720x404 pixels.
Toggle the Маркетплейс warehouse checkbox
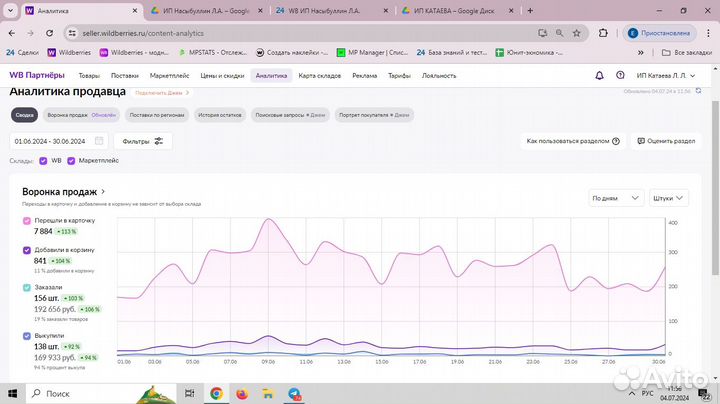pyautogui.click(x=71, y=160)
